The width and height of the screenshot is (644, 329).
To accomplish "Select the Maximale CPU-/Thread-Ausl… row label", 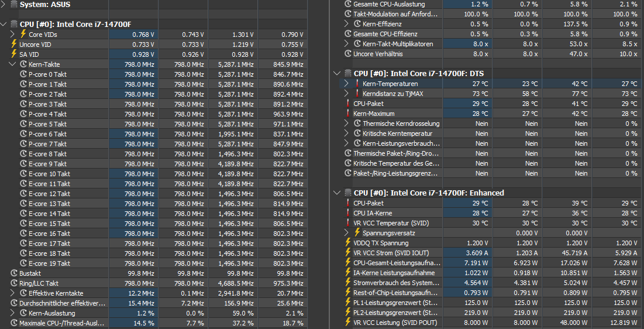I will (61, 323).
